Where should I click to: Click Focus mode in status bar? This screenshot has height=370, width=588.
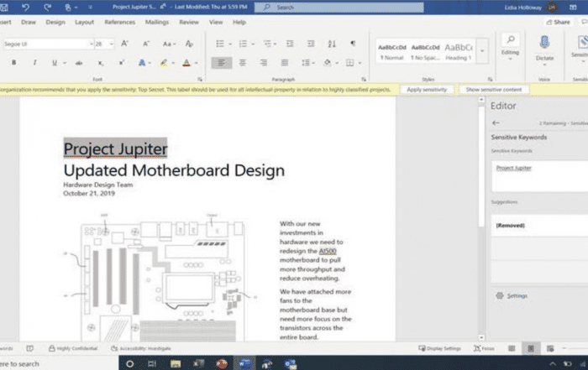(484, 348)
